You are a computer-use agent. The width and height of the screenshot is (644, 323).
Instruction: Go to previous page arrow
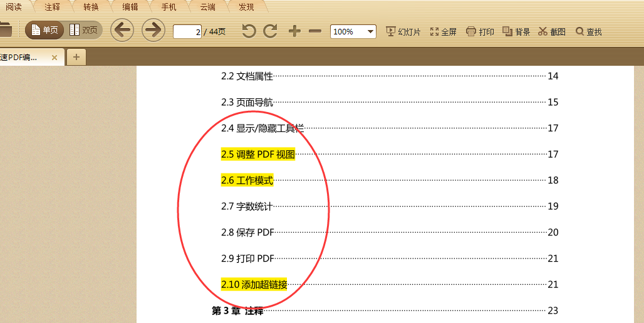(122, 30)
